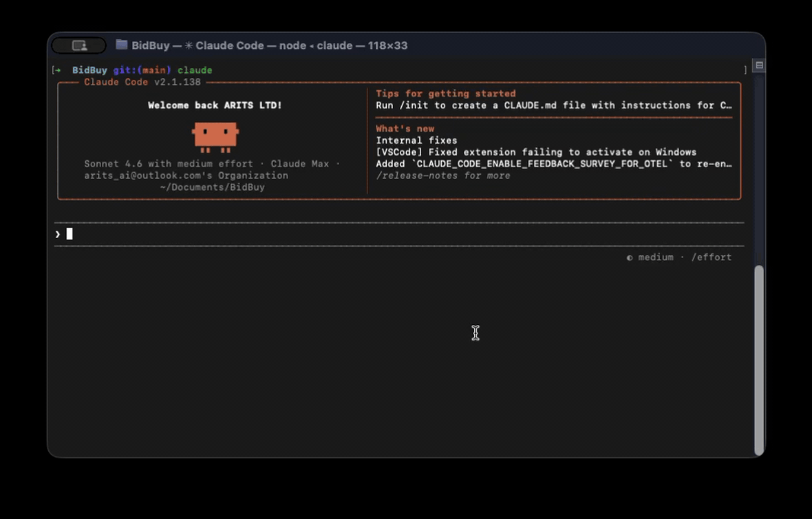Click into the Claude prompt input line
The width and height of the screenshot is (812, 519).
(x=398, y=234)
